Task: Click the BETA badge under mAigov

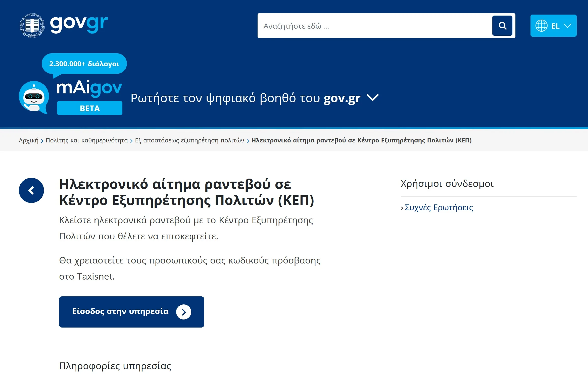Action: pos(89,109)
